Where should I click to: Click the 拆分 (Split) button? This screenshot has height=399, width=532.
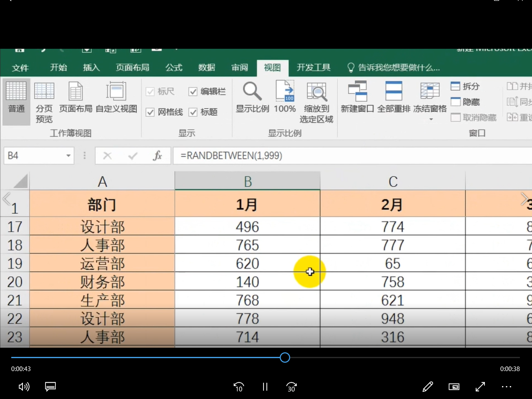(465, 86)
